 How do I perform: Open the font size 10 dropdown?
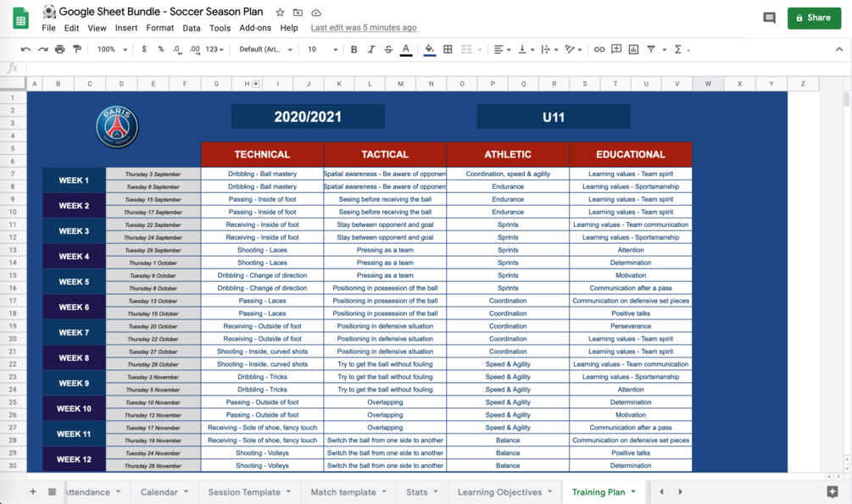pos(323,49)
